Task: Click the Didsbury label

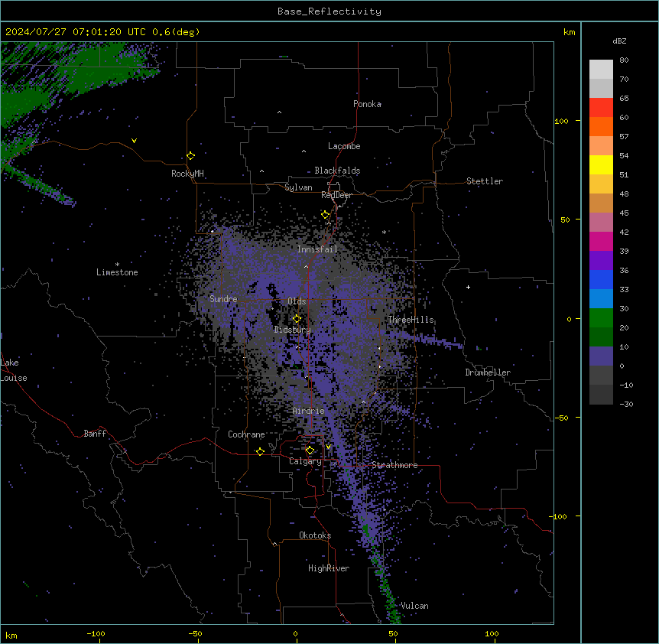Action: [293, 330]
